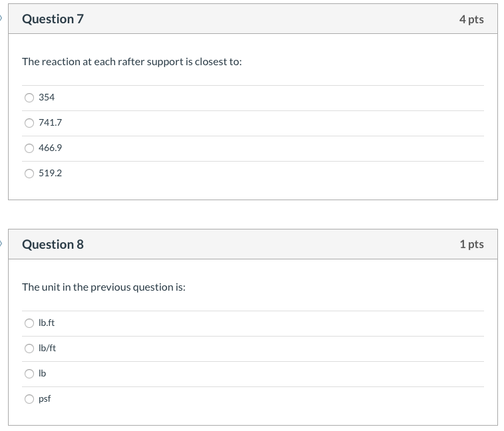Click the Question 7 header title
The width and height of the screenshot is (504, 431).
[53, 19]
